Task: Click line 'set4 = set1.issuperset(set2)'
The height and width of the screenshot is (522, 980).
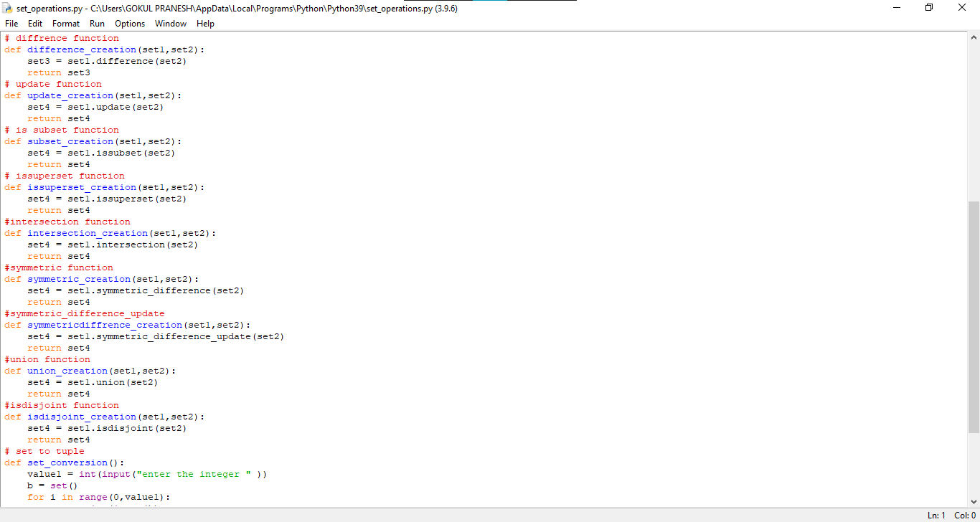Action: [107, 199]
